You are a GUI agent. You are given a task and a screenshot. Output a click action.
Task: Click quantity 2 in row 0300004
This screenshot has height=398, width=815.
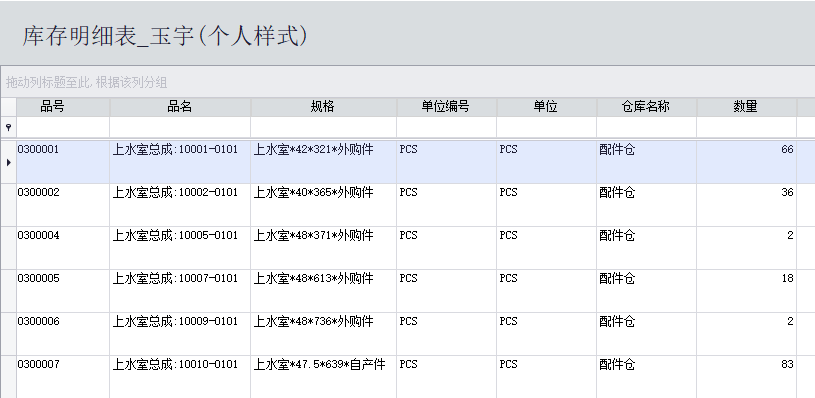(x=746, y=248)
